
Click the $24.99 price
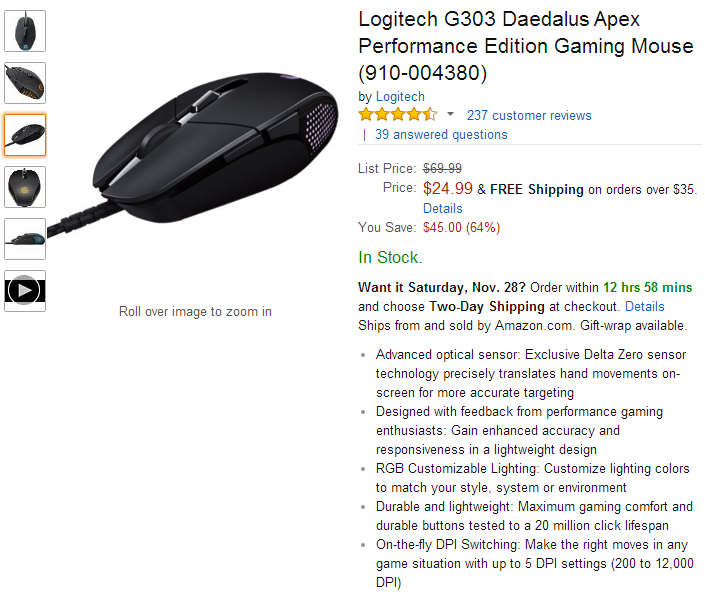[448, 188]
